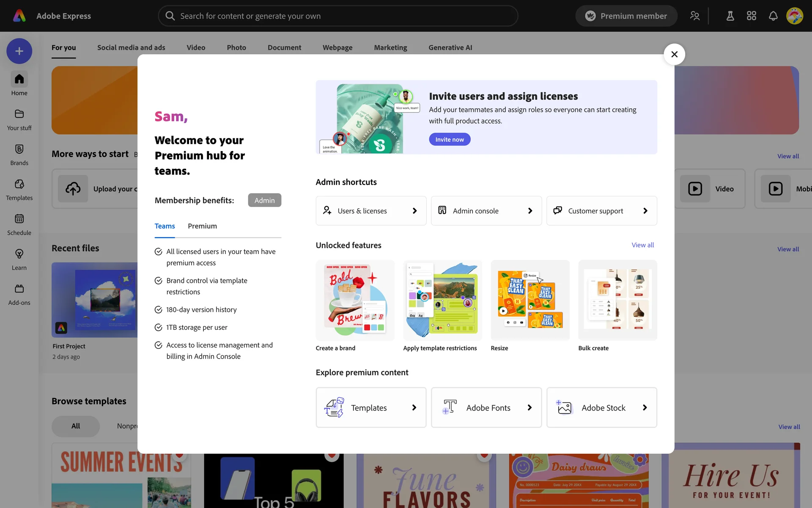Click the Learn lightbulb icon

coord(19,254)
